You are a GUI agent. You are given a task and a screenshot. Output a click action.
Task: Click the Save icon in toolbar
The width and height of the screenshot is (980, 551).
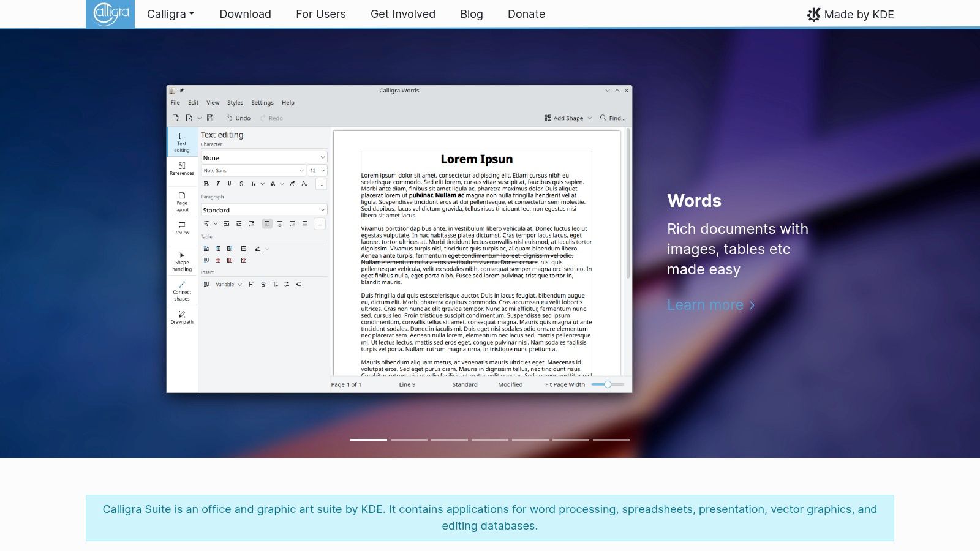[x=210, y=118]
